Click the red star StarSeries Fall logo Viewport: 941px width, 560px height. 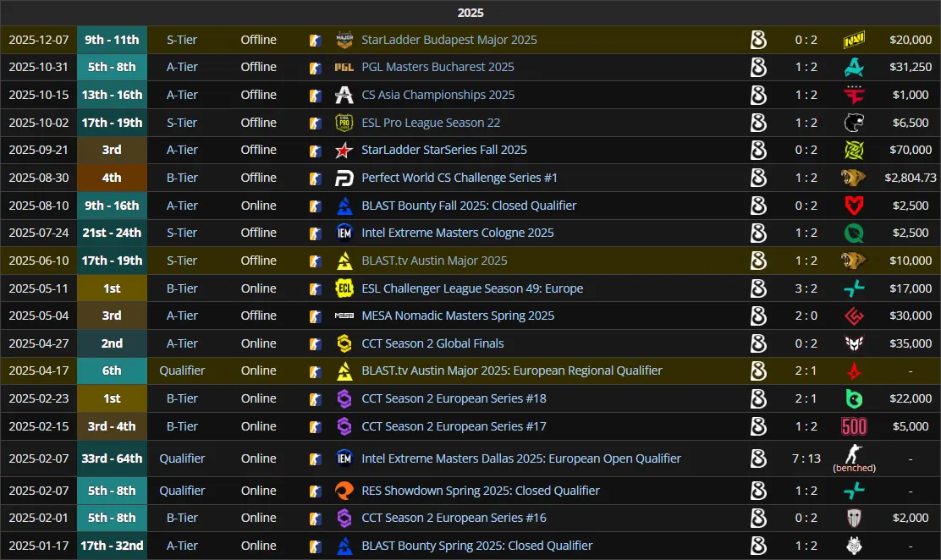pyautogui.click(x=344, y=150)
